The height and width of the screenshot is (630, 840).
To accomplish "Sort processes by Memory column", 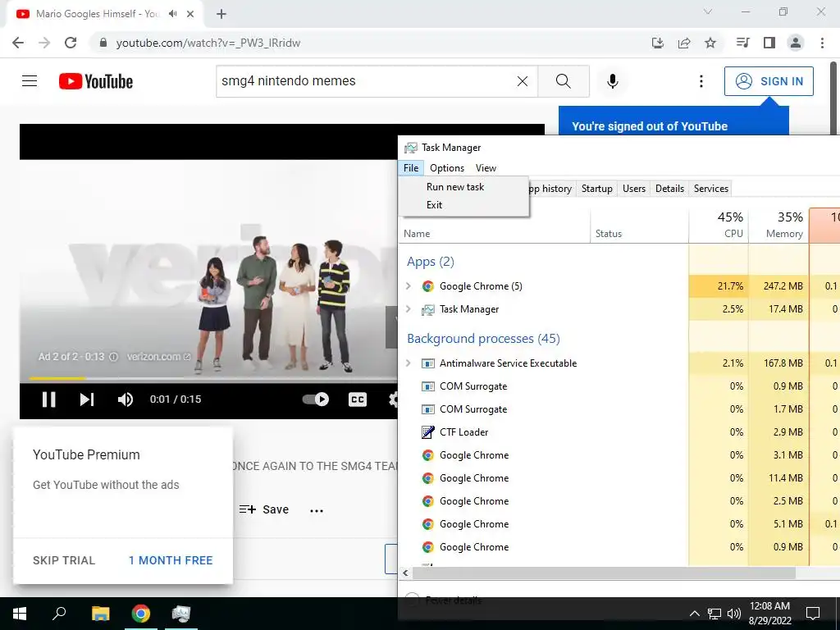I will [x=778, y=225].
